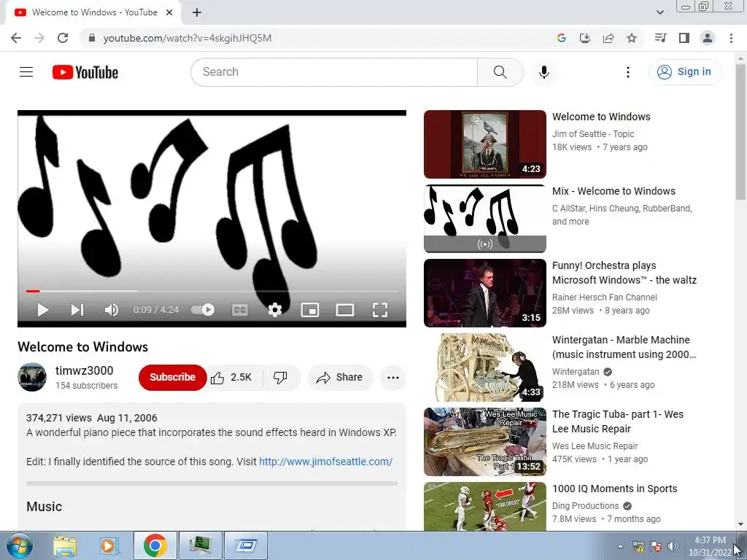Go back in browser

pyautogui.click(x=16, y=38)
